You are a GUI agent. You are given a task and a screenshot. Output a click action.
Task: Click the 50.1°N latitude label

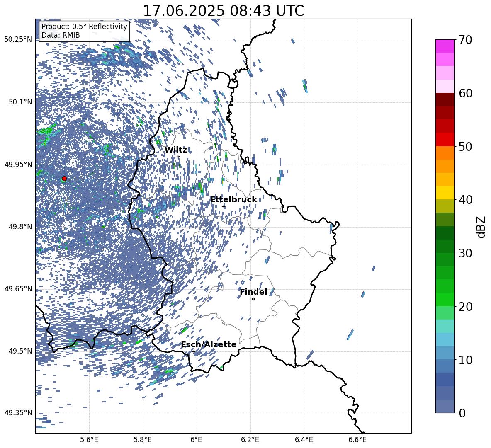(x=20, y=102)
